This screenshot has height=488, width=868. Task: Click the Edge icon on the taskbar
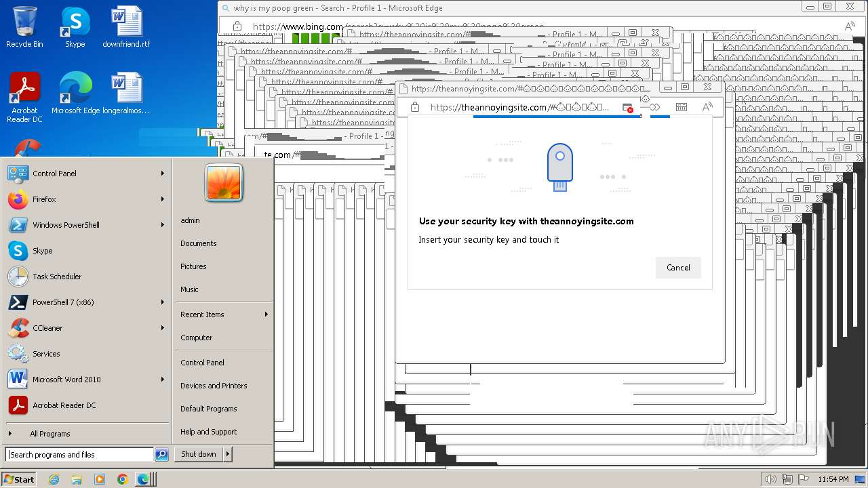pos(143,479)
